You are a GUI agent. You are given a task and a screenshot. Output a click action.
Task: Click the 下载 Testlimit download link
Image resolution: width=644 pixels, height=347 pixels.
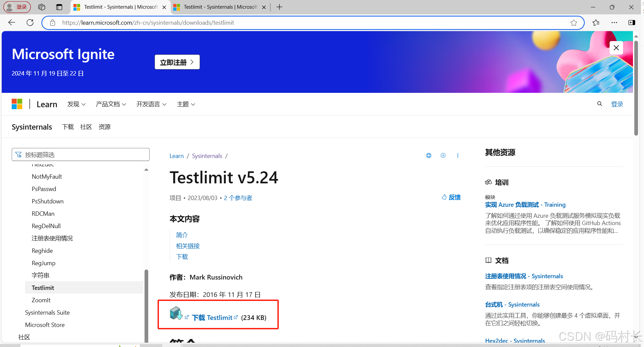coord(212,318)
